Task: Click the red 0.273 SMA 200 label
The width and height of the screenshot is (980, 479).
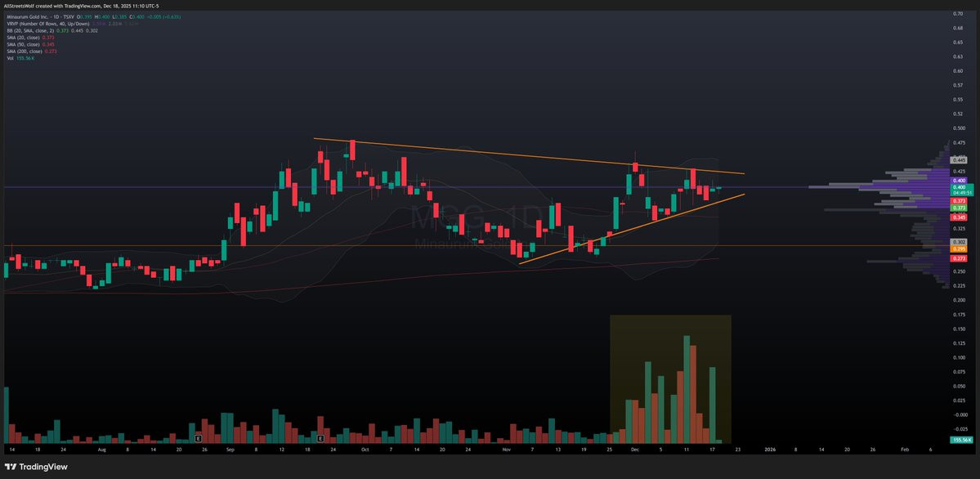Action: [959, 258]
